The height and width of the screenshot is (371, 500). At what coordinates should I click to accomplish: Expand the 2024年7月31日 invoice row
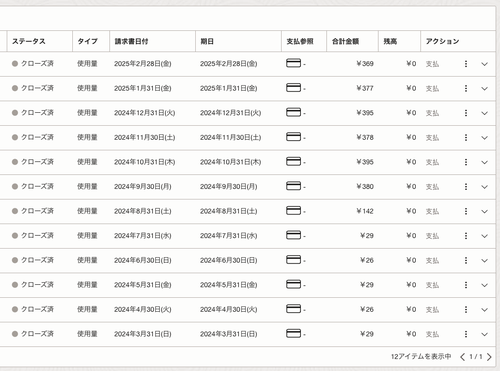click(484, 236)
